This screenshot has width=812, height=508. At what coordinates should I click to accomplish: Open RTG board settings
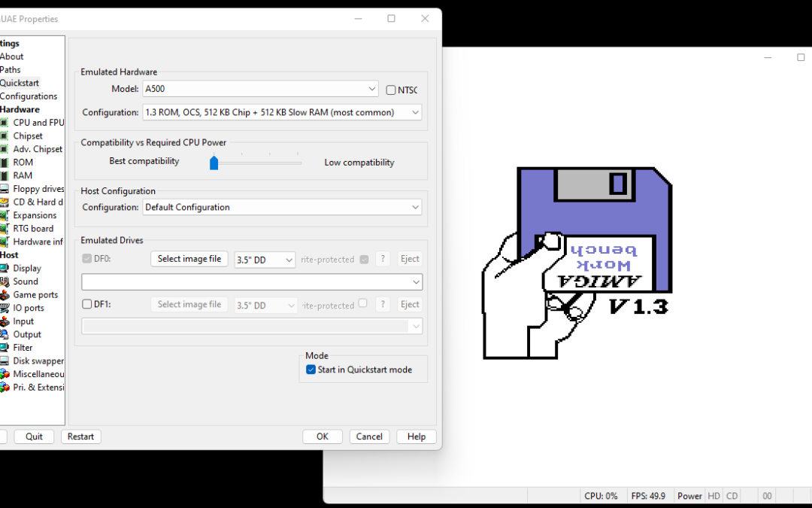click(33, 228)
